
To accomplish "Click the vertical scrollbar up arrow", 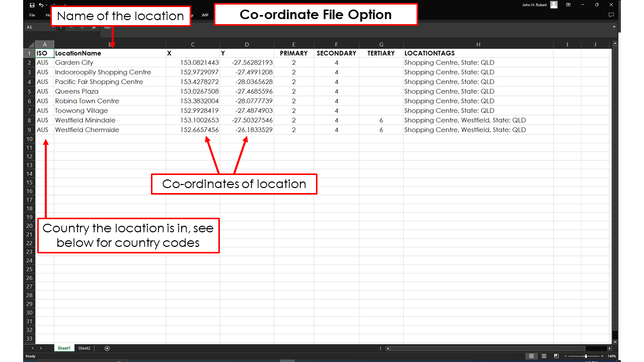I will coord(615,44).
